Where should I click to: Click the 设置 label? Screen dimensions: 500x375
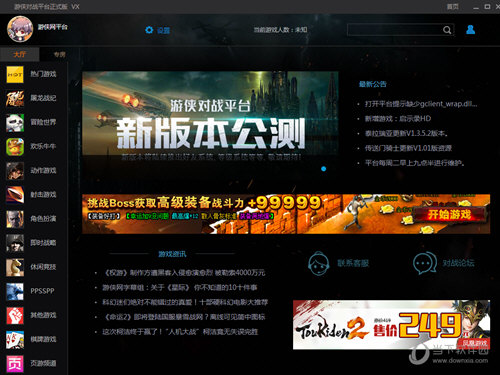point(163,30)
